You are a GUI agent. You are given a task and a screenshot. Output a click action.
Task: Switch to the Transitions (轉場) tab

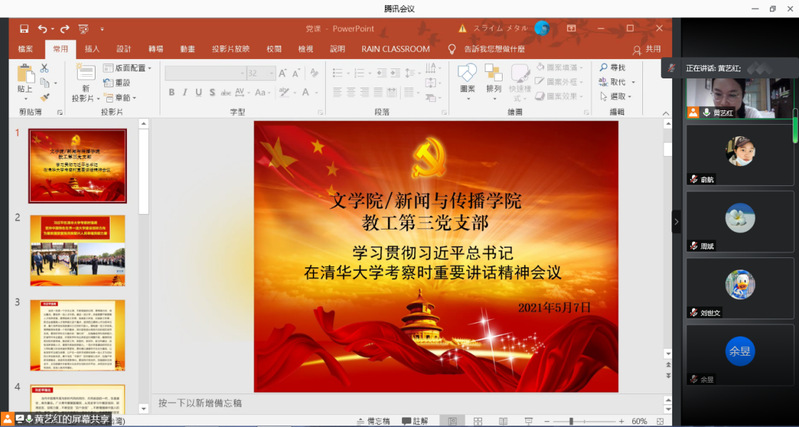pos(156,49)
